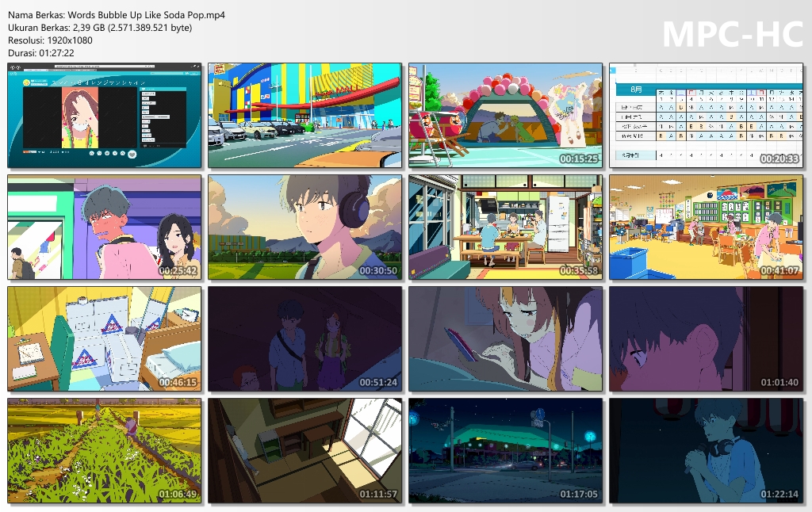Select the thumbnail stamped 00:41:07
The width and height of the screenshot is (812, 512).
point(706,227)
